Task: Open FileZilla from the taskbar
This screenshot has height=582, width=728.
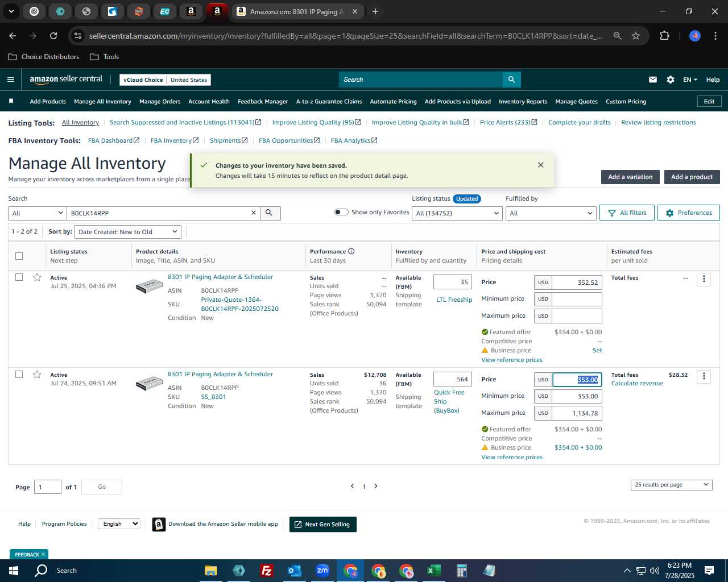Action: [x=266, y=571]
